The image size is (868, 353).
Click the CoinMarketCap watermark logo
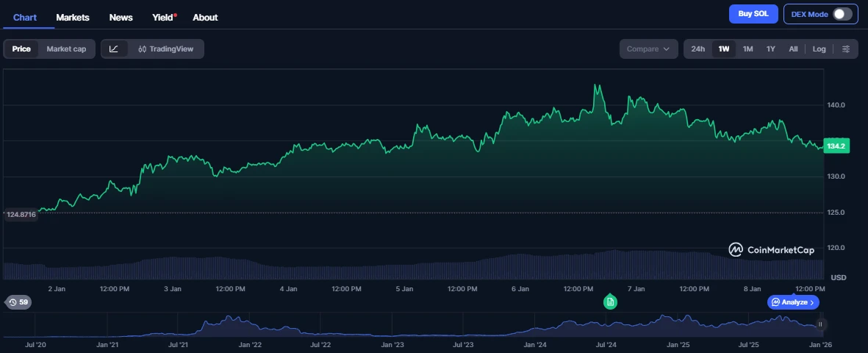[771, 250]
